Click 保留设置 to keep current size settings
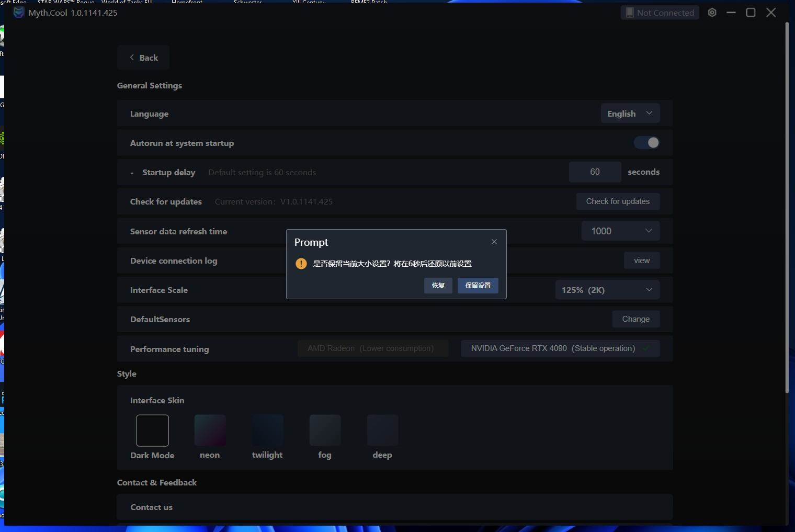Image resolution: width=795 pixels, height=532 pixels. [477, 285]
